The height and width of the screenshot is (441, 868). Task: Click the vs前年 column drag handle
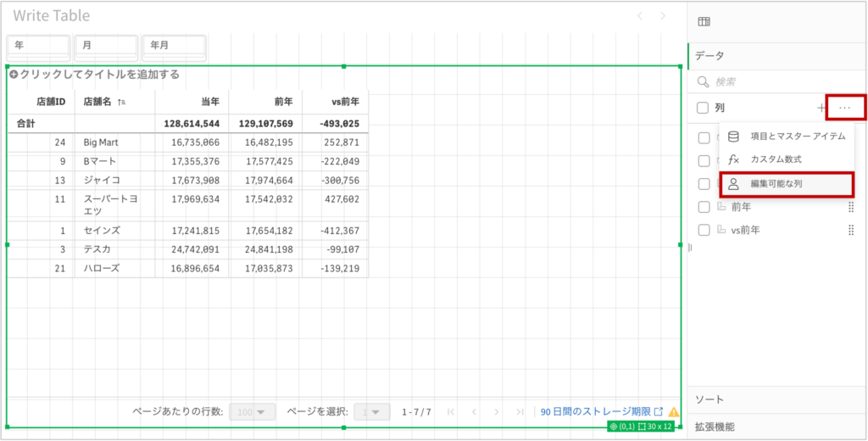point(850,230)
